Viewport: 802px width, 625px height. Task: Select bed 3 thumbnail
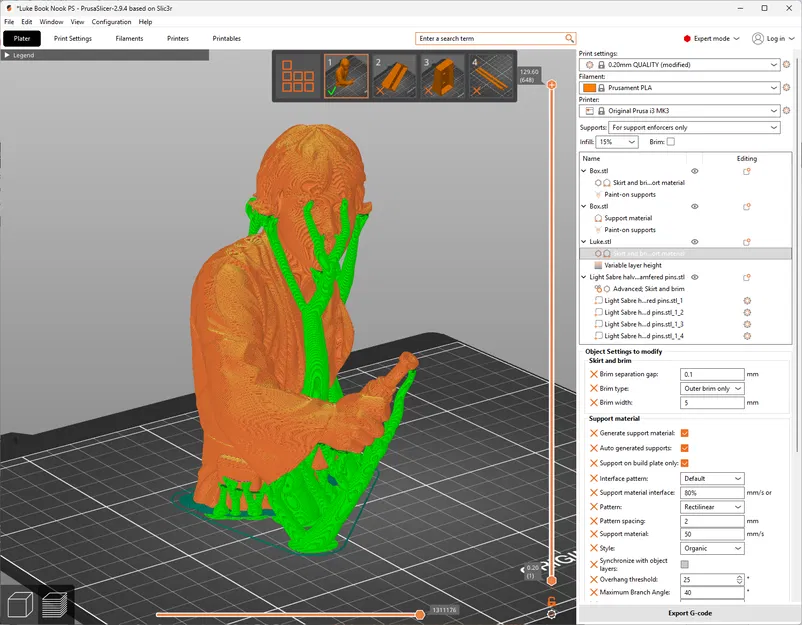tap(439, 77)
